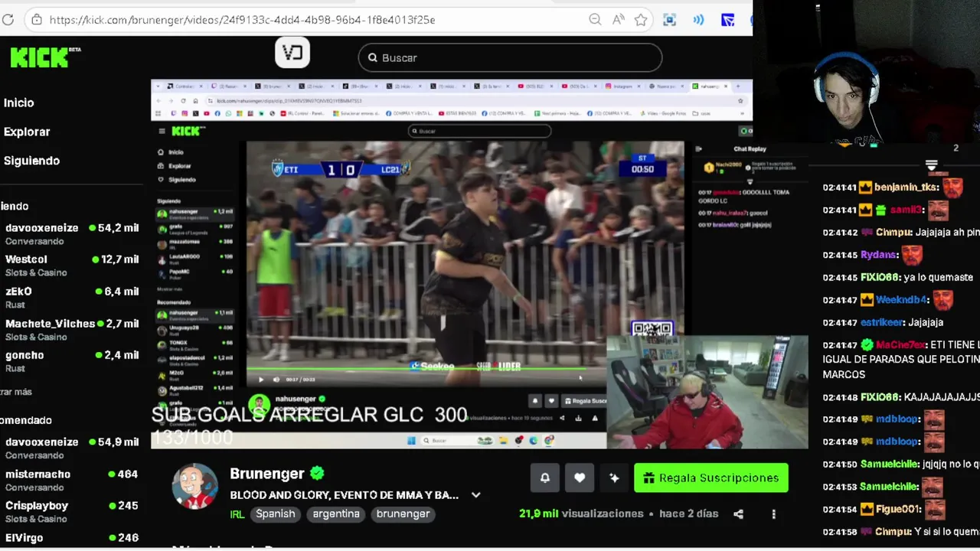The height and width of the screenshot is (551, 980).
Task: Open Inicio in the sidebar
Action: pyautogui.click(x=19, y=103)
